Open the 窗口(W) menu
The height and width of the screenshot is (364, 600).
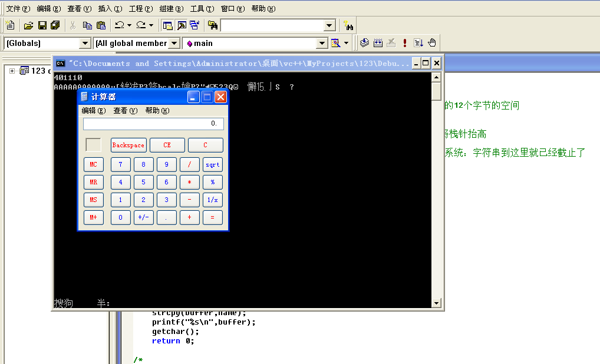pyautogui.click(x=233, y=8)
